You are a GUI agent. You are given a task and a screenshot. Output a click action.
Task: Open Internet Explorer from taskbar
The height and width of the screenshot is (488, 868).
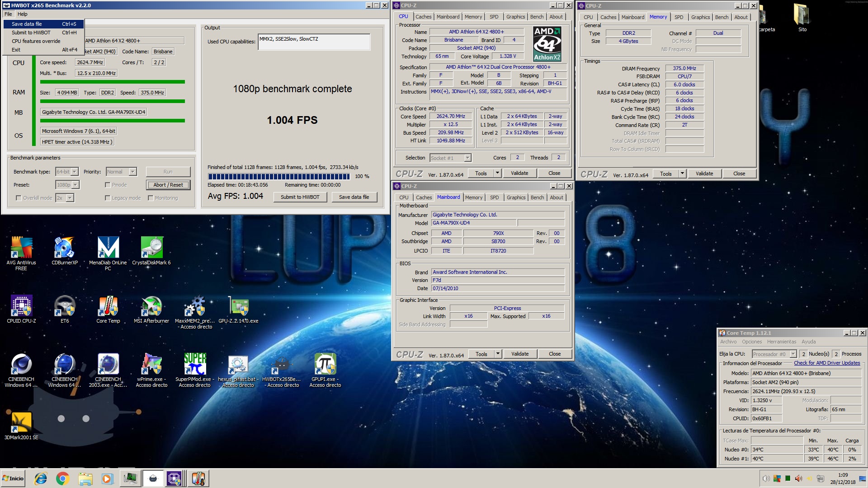pos(41,479)
